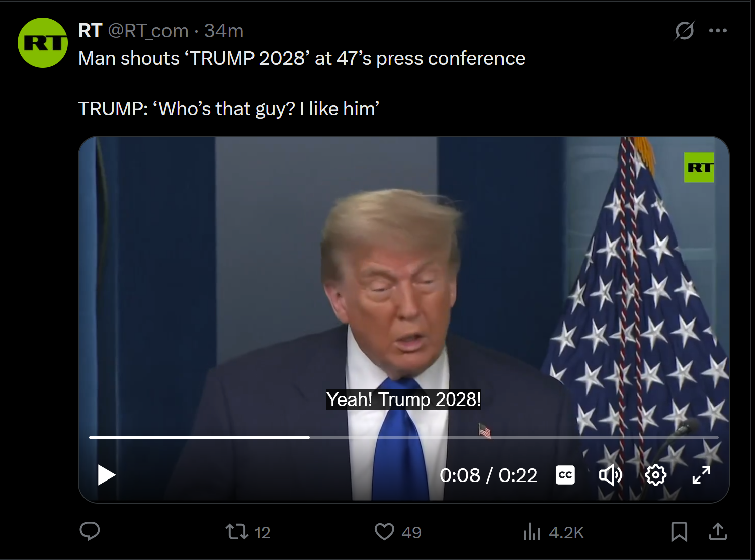Click the Grok slashed-circle icon
Viewport: 755px width, 560px height.
coord(685,31)
